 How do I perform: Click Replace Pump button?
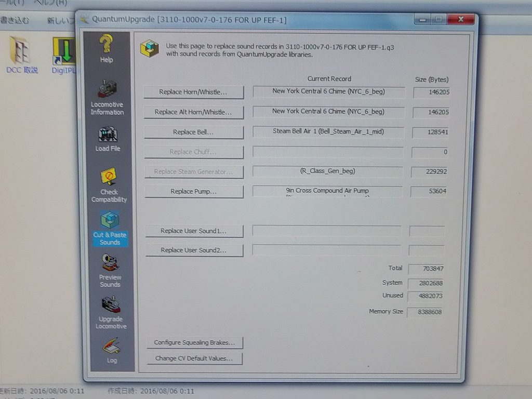click(194, 191)
